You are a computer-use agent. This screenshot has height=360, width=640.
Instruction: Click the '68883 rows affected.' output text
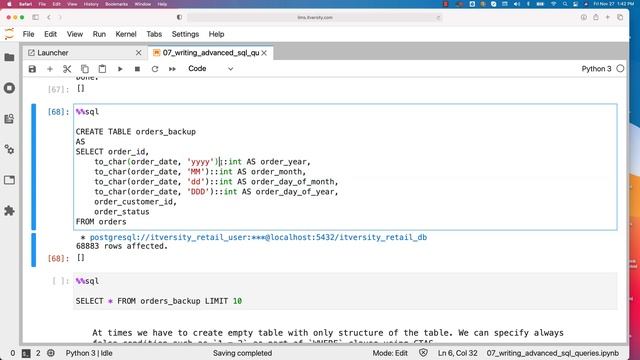(x=122, y=246)
